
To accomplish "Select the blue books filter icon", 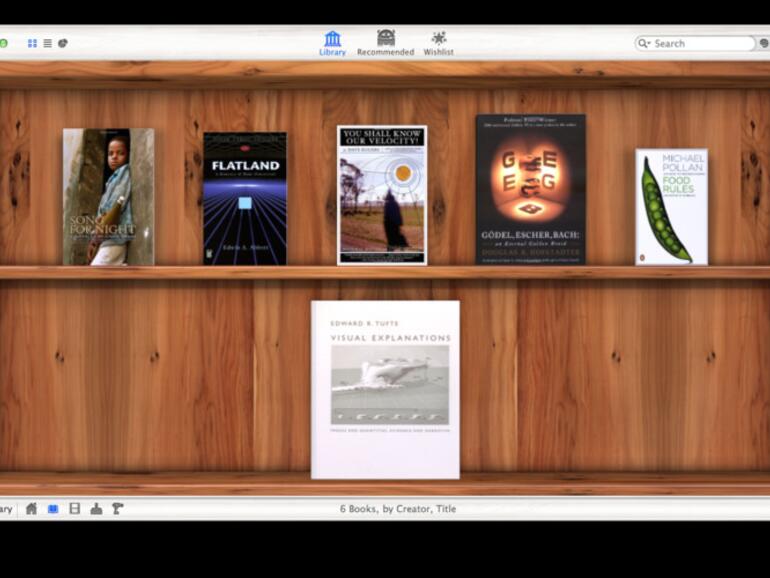I will [53, 509].
